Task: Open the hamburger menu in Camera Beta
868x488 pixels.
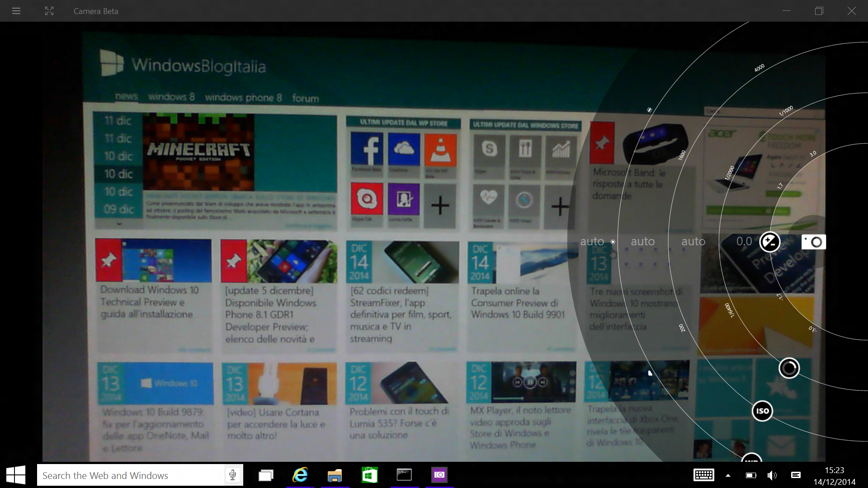Action: [16, 11]
